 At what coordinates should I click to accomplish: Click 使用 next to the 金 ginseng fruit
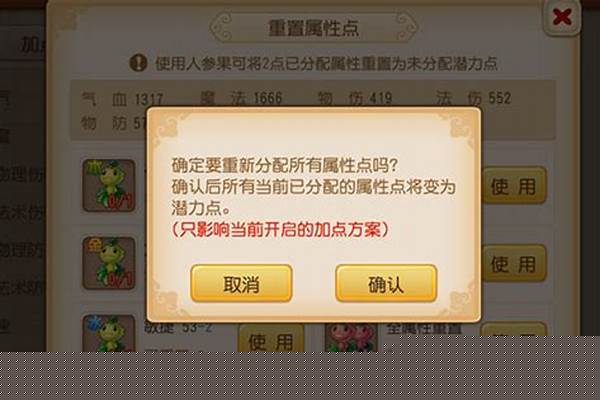click(514, 264)
